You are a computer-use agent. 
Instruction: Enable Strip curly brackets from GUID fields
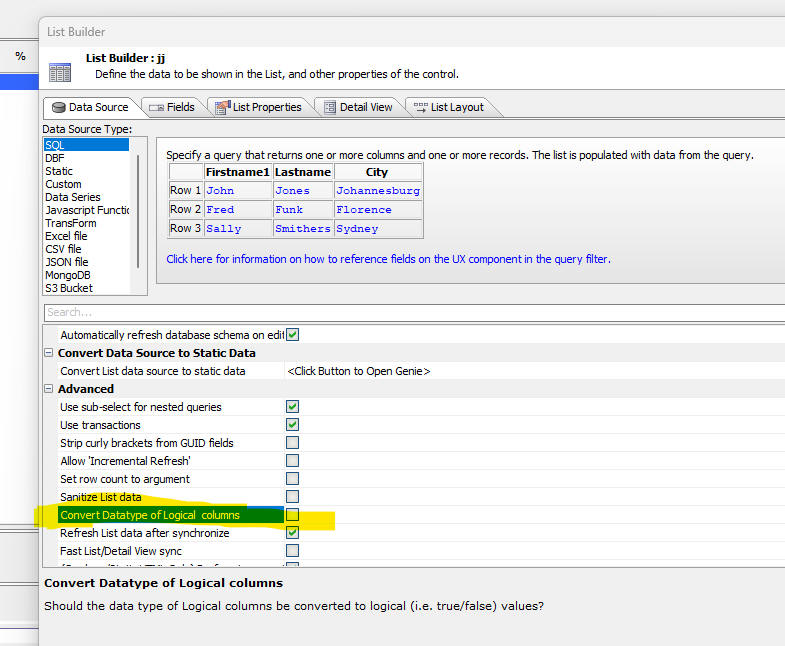point(293,443)
